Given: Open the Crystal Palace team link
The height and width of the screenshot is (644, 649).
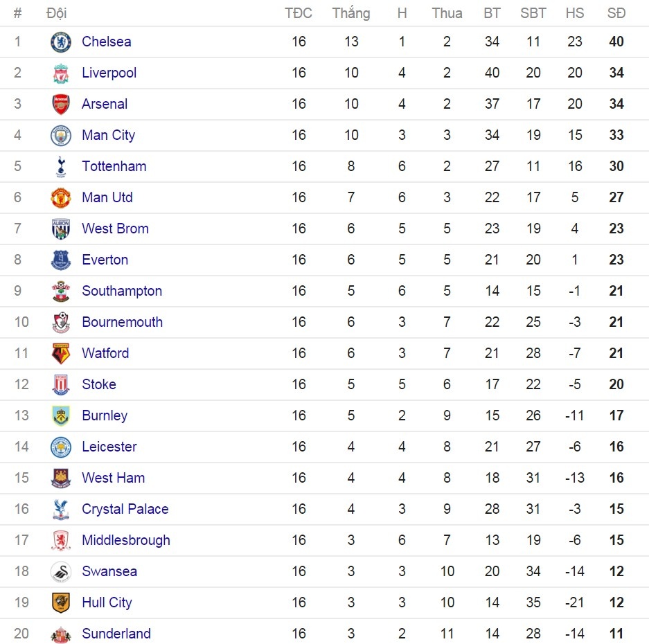Looking at the screenshot, I should (x=125, y=509).
